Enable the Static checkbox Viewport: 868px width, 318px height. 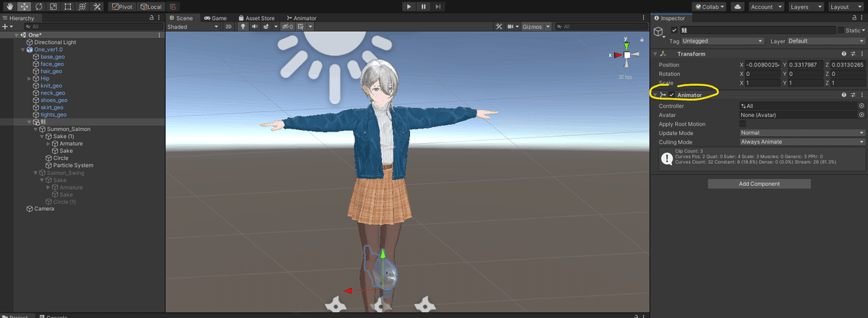point(841,30)
